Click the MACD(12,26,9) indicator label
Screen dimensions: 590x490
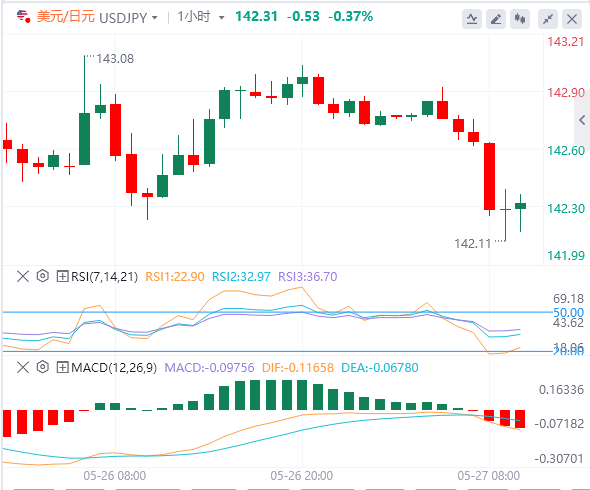(114, 367)
